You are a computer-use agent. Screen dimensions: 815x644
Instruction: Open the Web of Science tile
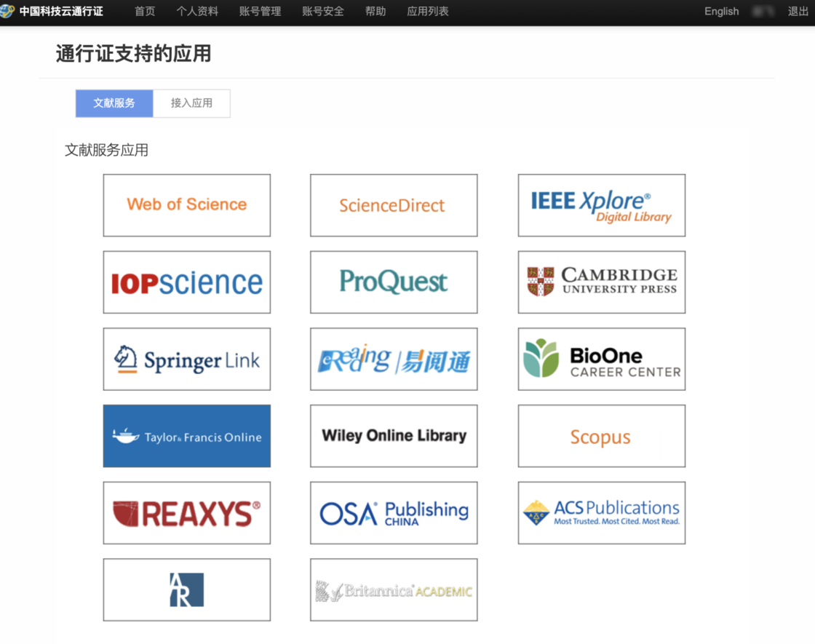click(x=186, y=205)
